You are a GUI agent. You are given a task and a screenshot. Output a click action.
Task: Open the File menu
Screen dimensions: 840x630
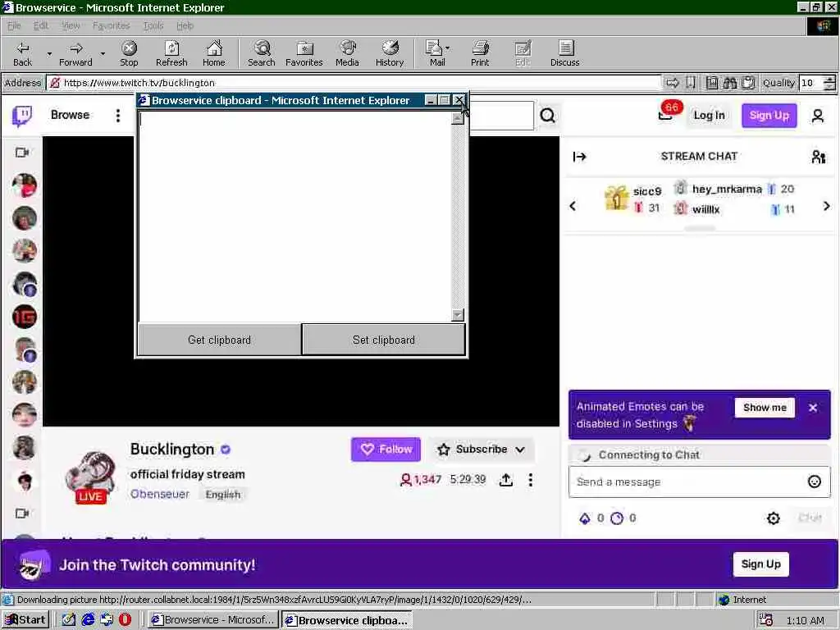click(14, 25)
